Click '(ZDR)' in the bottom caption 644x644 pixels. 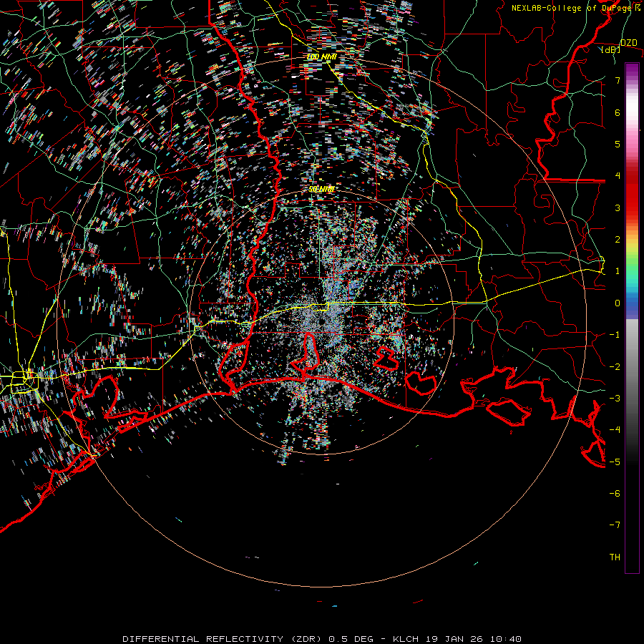click(305, 639)
